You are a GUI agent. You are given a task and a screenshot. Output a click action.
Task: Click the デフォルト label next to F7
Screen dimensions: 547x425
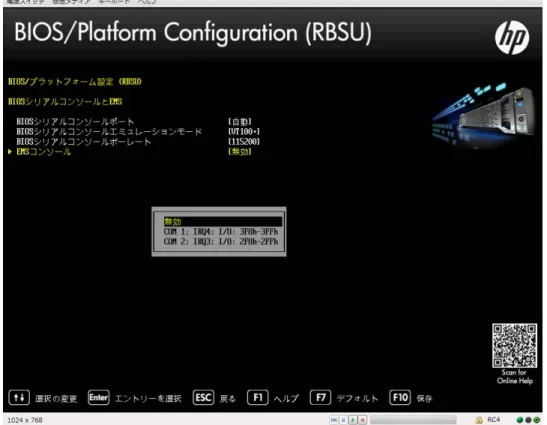coord(357,398)
